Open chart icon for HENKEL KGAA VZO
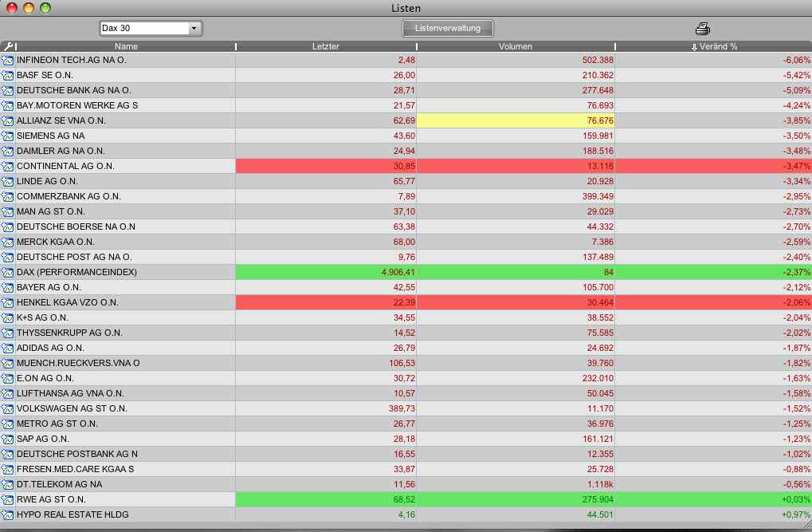Viewport: 812px width, 532px height. [8, 303]
